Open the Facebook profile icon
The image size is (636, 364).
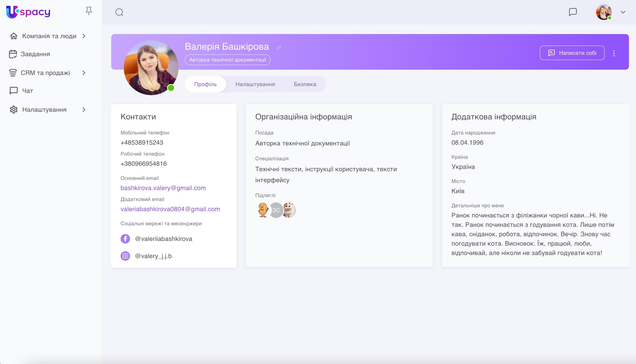click(125, 239)
